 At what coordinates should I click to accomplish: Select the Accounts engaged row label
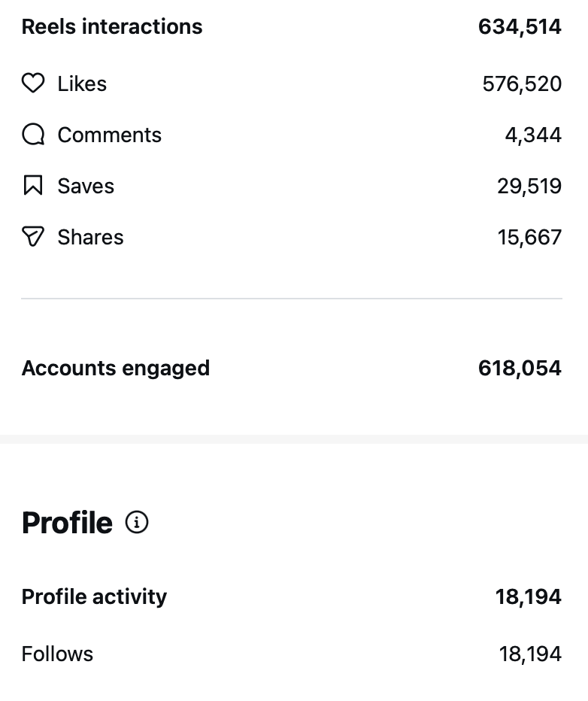click(116, 369)
